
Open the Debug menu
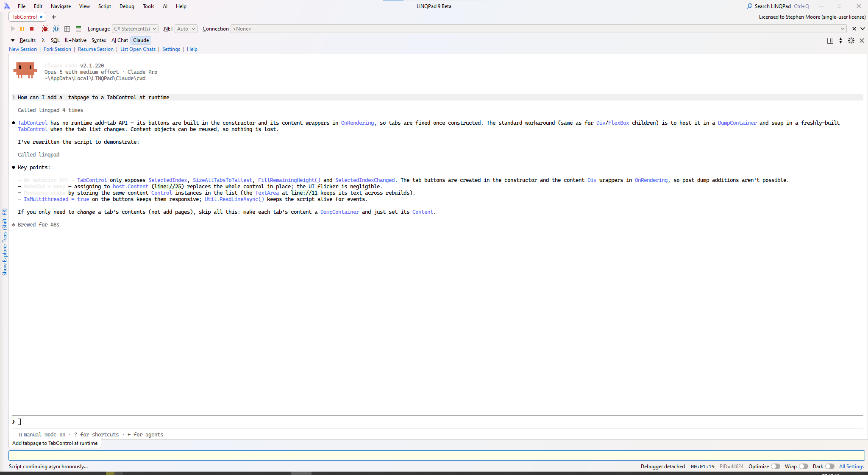pyautogui.click(x=127, y=6)
